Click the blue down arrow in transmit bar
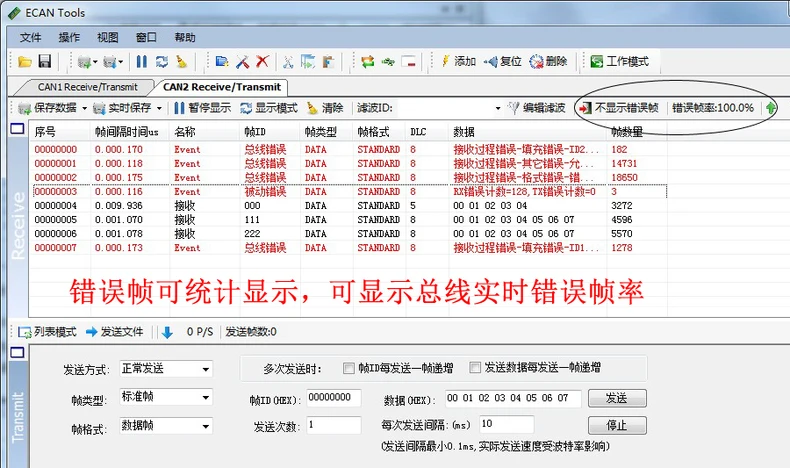 click(x=167, y=332)
